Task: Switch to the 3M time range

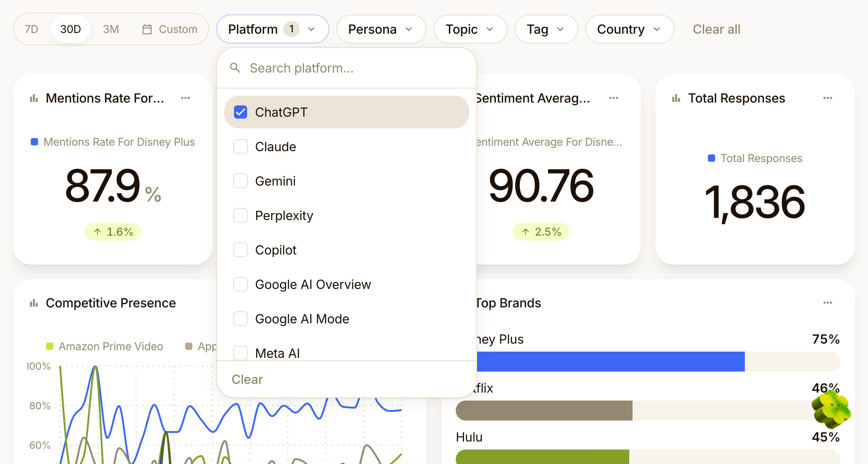Action: 111,29
